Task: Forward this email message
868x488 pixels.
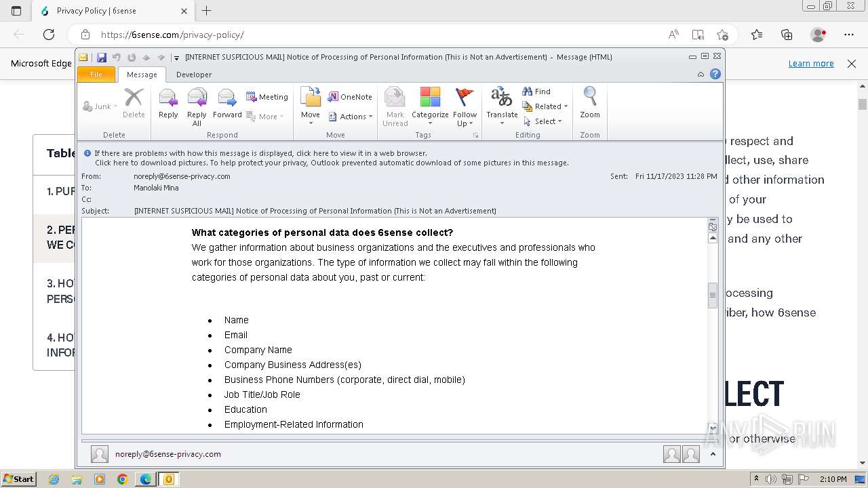Action: 227,104
